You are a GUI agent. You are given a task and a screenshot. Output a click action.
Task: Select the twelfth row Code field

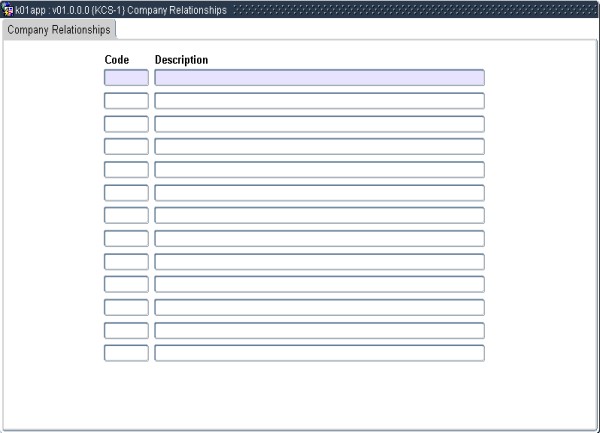point(126,330)
